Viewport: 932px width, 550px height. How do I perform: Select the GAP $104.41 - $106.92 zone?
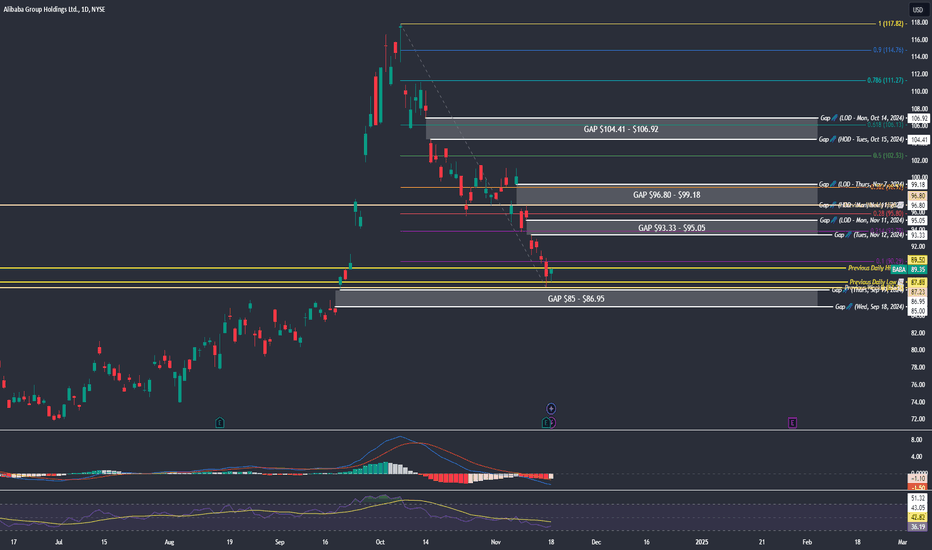coord(620,129)
